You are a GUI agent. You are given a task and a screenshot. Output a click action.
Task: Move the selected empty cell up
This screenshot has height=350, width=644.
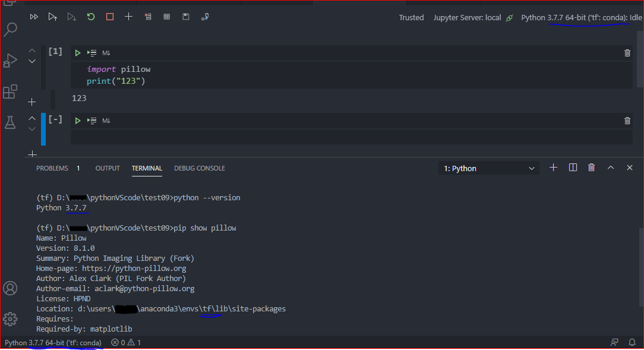[31, 117]
